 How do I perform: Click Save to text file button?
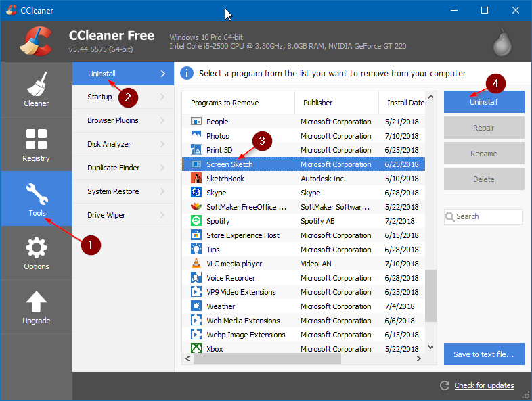coord(484,354)
